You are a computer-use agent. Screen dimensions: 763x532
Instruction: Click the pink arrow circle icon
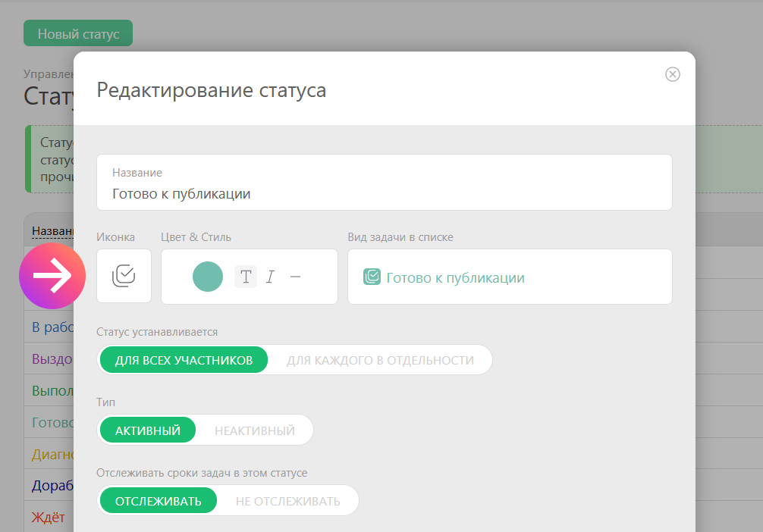[52, 277]
